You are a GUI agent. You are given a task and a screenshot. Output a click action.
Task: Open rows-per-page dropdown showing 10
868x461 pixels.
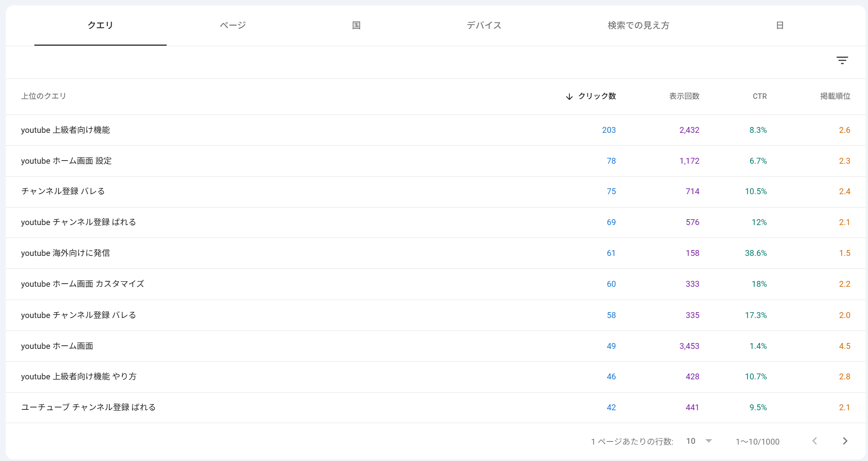click(699, 441)
